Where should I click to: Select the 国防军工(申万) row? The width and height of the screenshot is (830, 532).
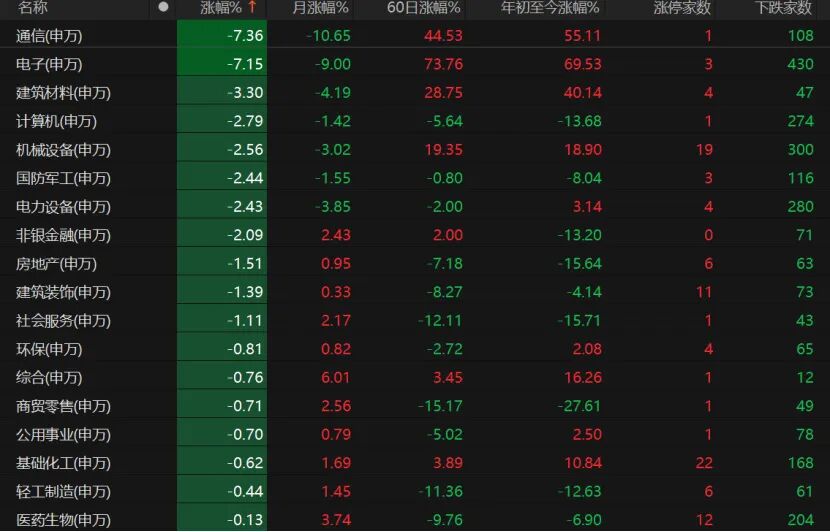pyautogui.click(x=415, y=178)
